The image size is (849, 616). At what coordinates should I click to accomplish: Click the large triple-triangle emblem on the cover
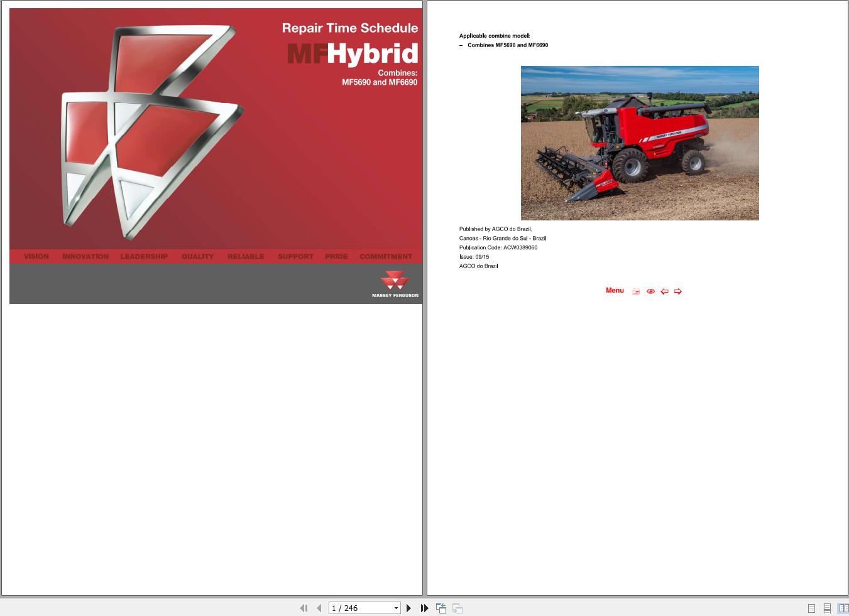tap(152, 131)
